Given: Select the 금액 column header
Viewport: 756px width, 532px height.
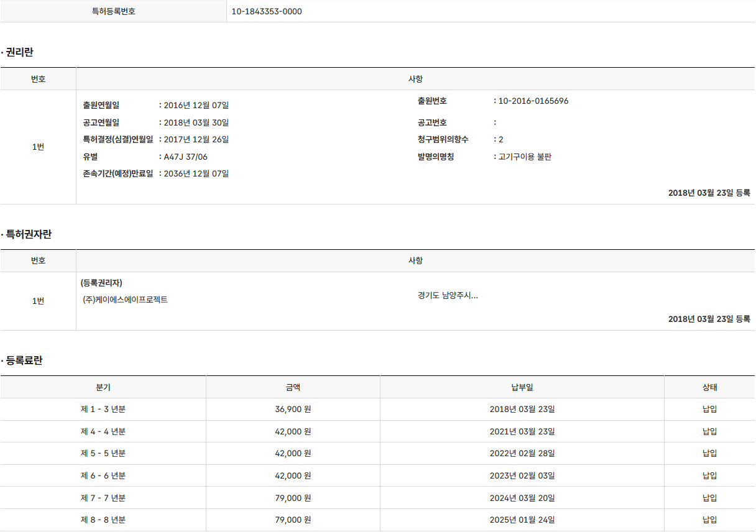Looking at the screenshot, I should click(x=293, y=387).
